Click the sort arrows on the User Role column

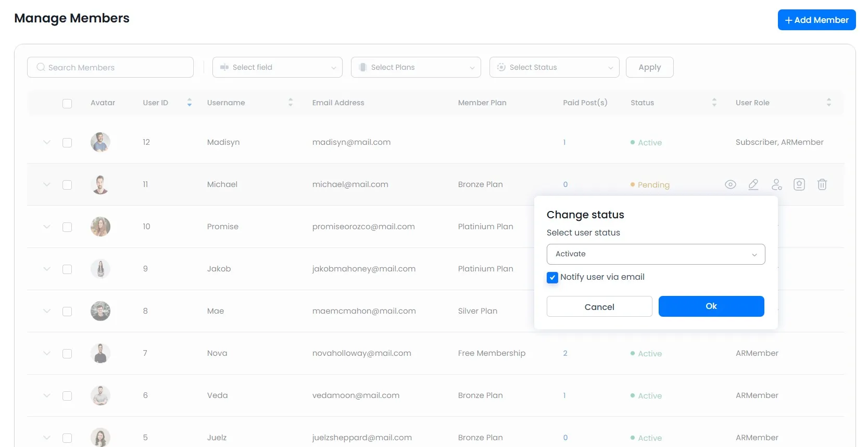point(828,103)
